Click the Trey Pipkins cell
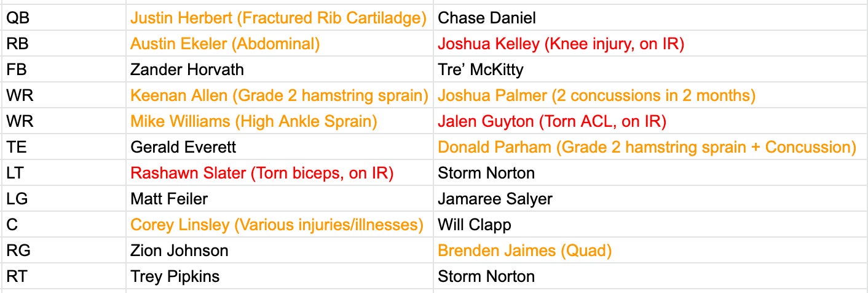Viewport: 868px width, 293px height. (x=175, y=276)
